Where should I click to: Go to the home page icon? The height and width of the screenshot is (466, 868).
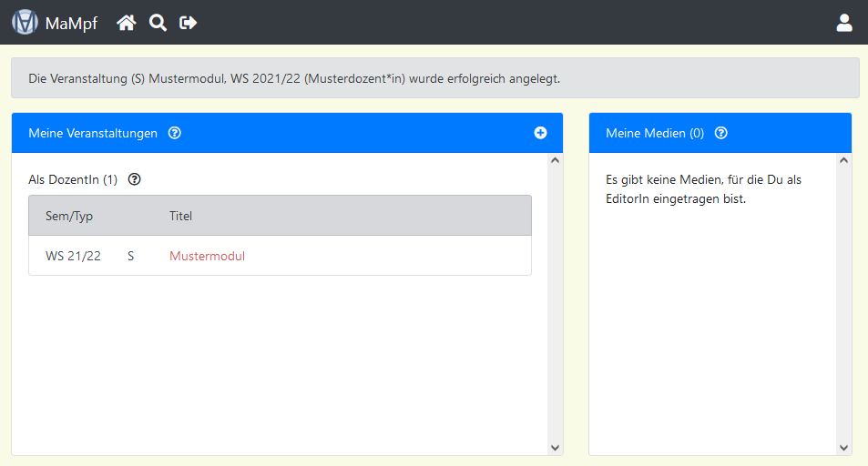coord(127,23)
